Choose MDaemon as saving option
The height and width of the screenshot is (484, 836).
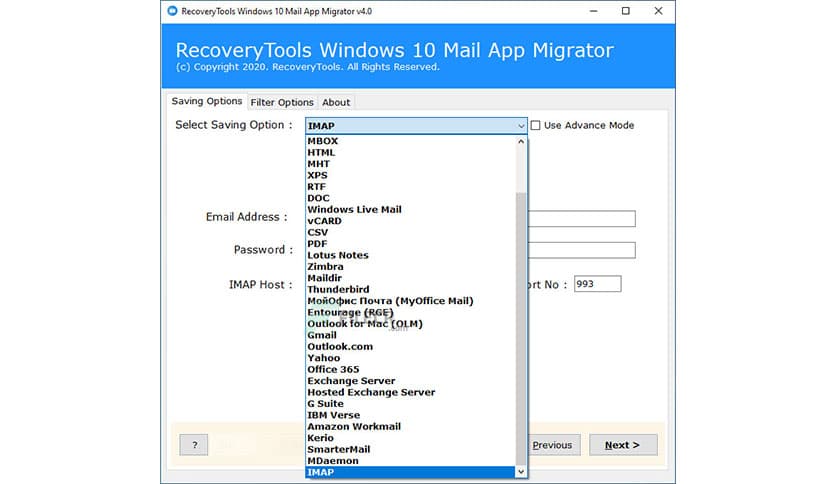[x=411, y=461]
